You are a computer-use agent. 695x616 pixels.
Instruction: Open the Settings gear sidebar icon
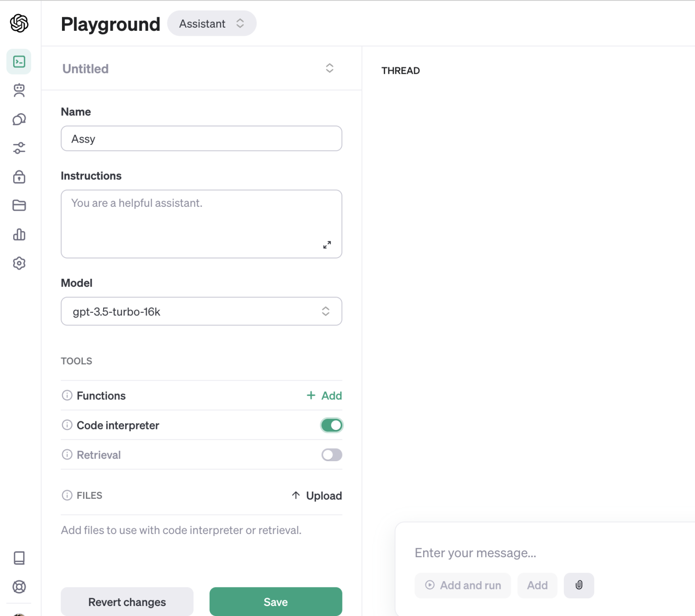(x=19, y=263)
